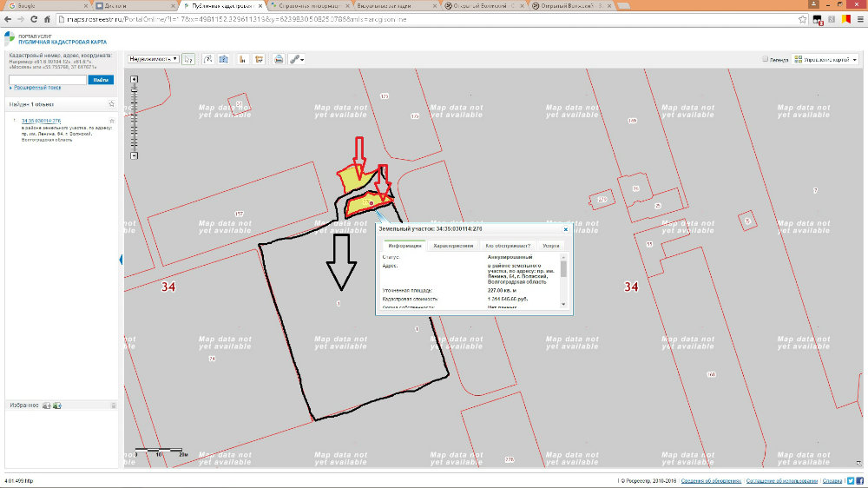
Task: Open the Управление картой dropdown
Action: pyautogui.click(x=825, y=60)
